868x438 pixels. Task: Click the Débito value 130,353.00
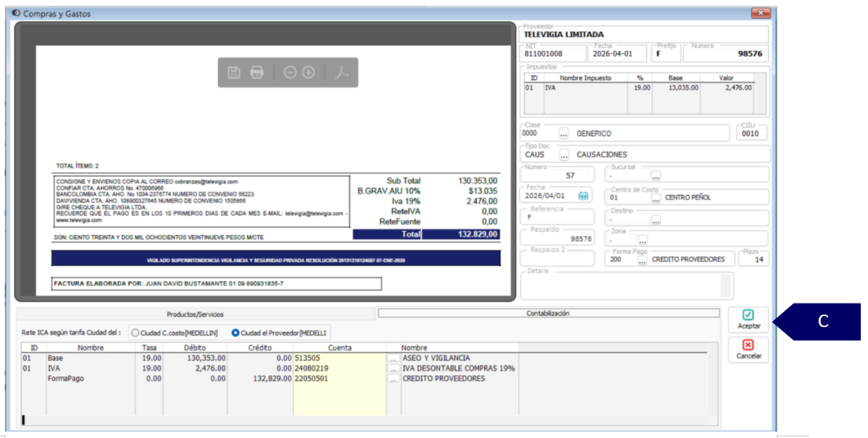click(206, 359)
